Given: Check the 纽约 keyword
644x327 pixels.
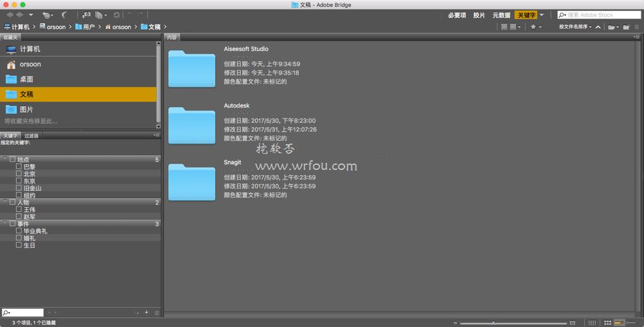Looking at the screenshot, I should (19, 195).
